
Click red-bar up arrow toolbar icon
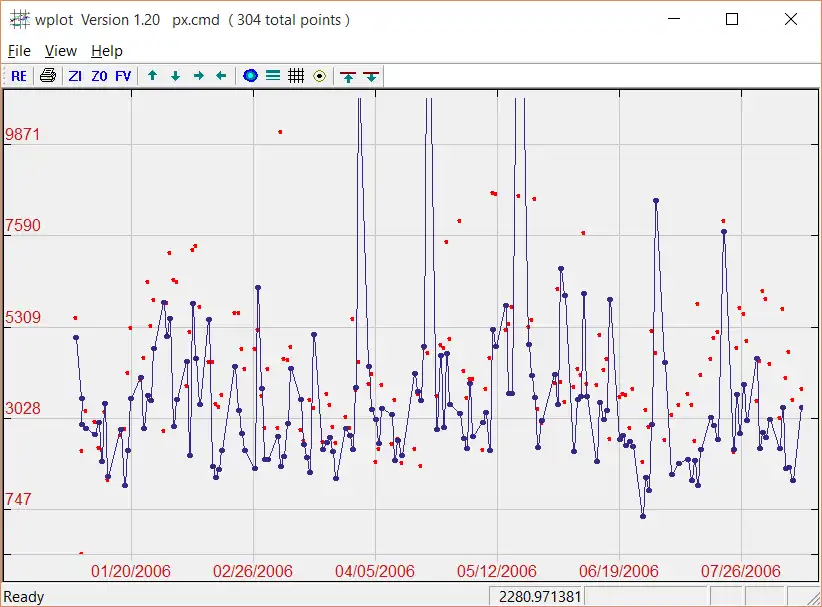coord(348,76)
